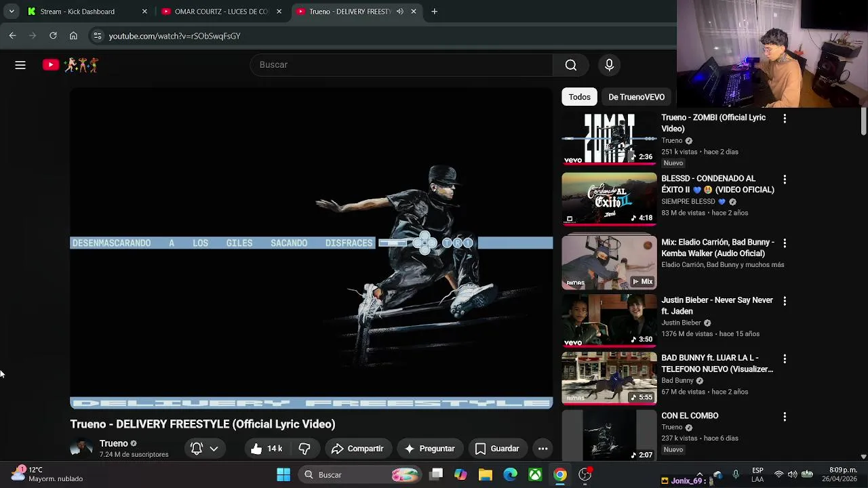Viewport: 868px width, 488px height.
Task: Open options menu for Justin Bieber Never Say Never
Action: click(785, 301)
